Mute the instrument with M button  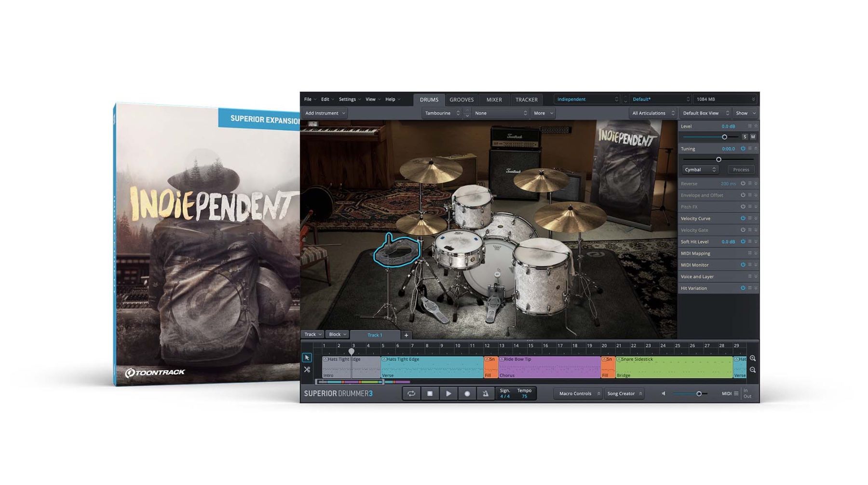tap(753, 137)
